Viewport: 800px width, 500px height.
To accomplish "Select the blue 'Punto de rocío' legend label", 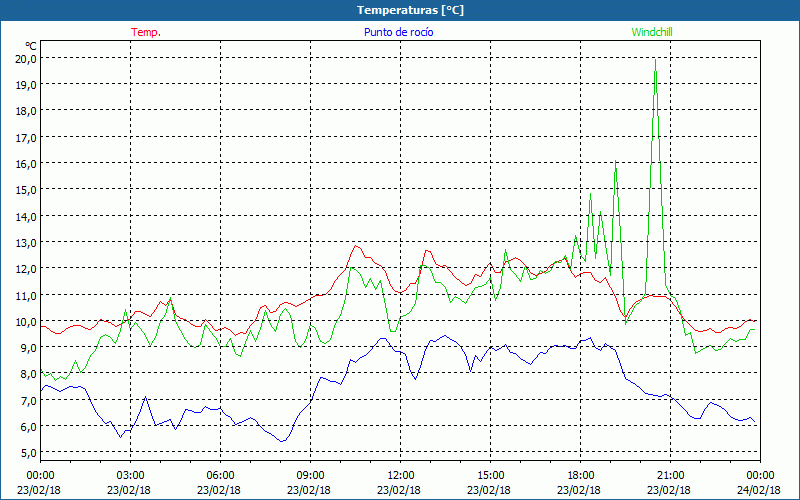I will (x=398, y=32).
